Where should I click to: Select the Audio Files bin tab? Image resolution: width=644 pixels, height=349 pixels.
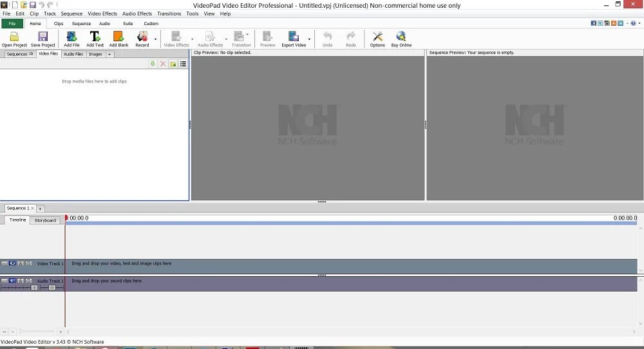[x=73, y=54]
